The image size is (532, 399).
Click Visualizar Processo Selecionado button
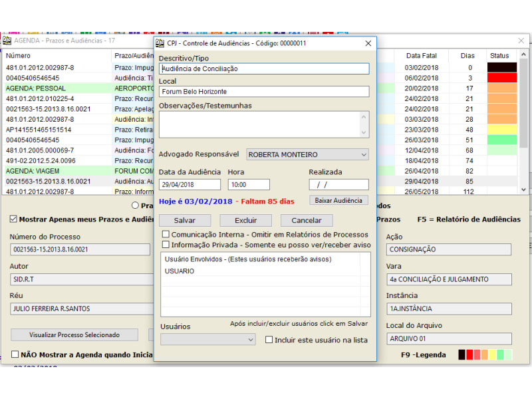74,334
